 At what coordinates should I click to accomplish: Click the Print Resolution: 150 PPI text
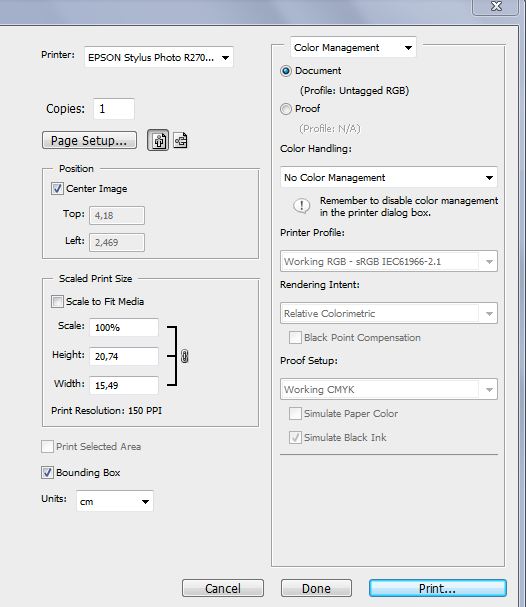(106, 410)
